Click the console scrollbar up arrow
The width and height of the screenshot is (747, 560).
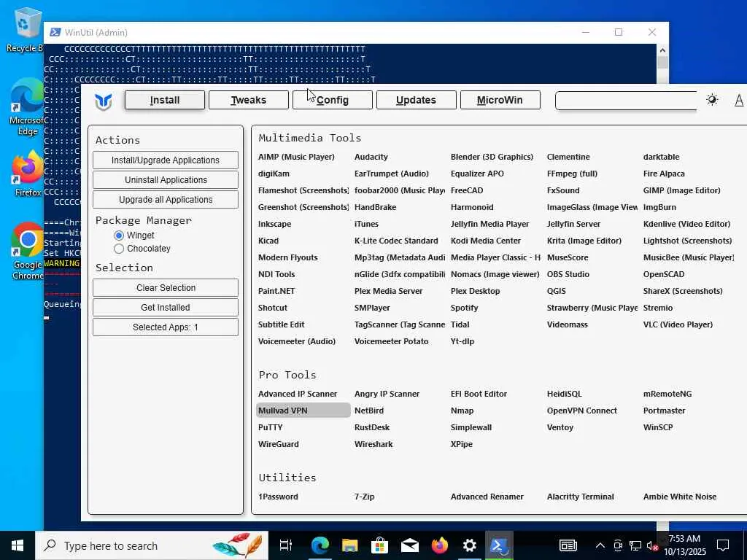(662, 50)
